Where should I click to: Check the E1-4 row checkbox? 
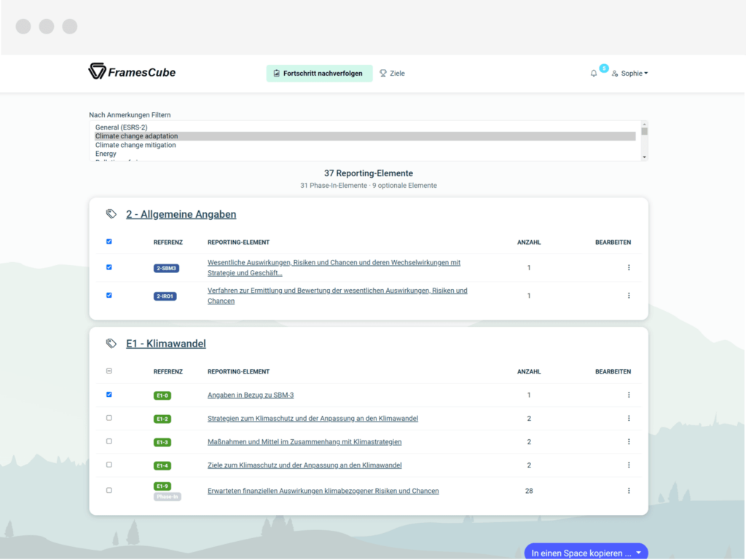click(x=109, y=465)
